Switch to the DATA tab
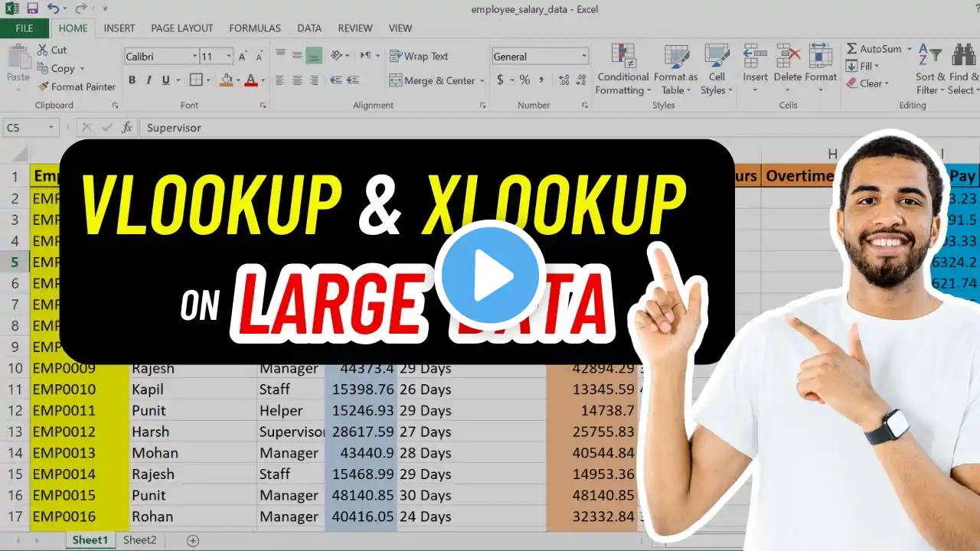Viewport: 980px width, 551px height. (x=309, y=28)
